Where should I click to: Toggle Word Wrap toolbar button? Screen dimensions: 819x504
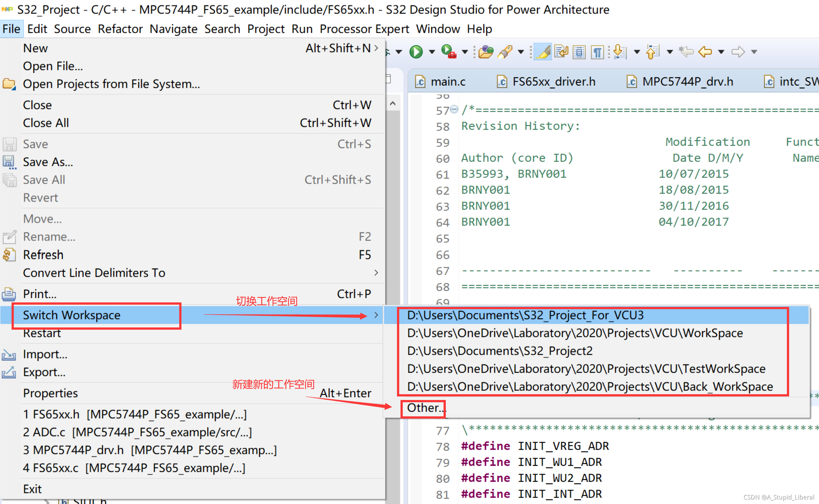point(561,52)
